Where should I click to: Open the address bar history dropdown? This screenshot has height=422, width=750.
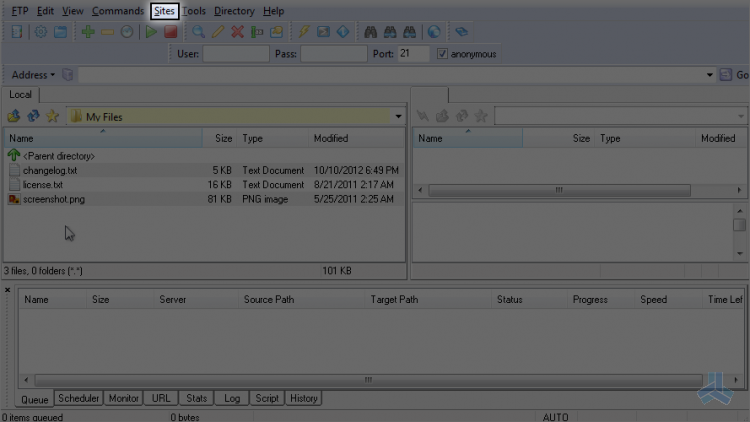click(709, 75)
